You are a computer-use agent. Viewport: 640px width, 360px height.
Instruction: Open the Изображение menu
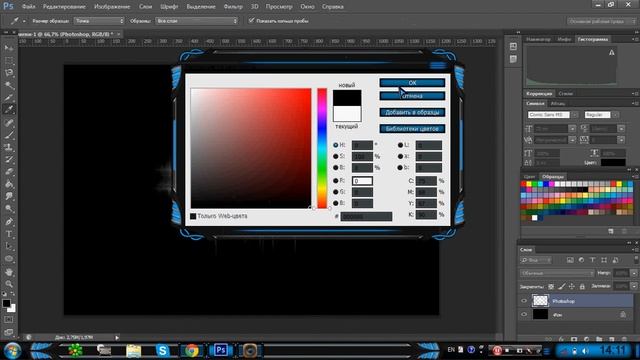(x=112, y=7)
